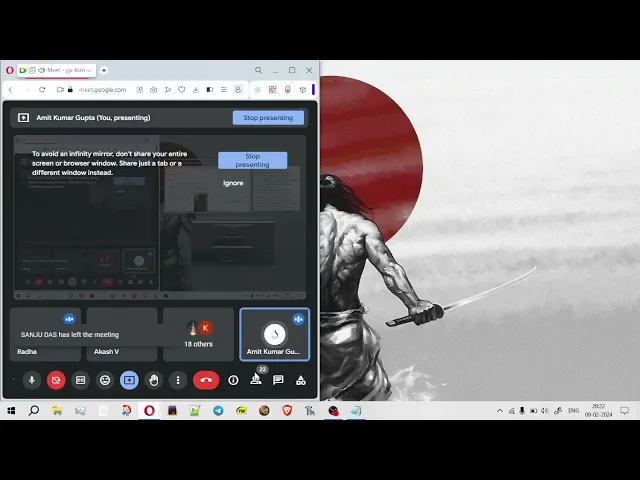Screen dimensions: 640x480
Task: Click the cube extensions icon
Action: click(302, 89)
